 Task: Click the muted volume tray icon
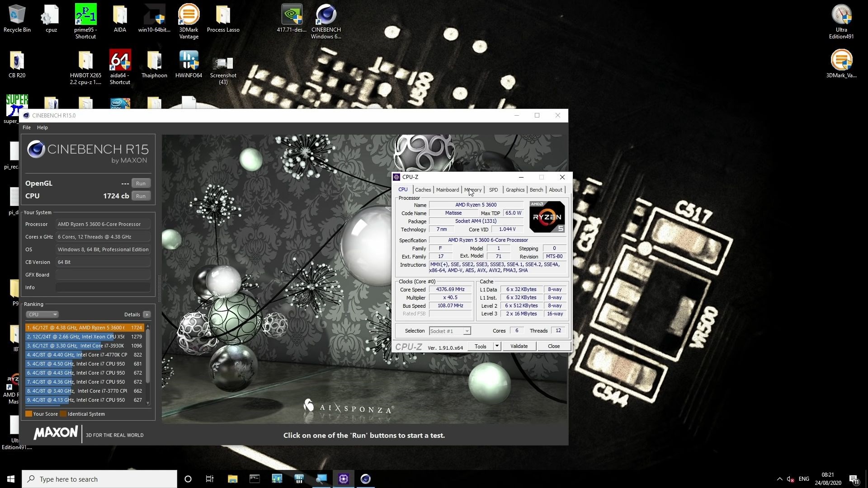790,479
